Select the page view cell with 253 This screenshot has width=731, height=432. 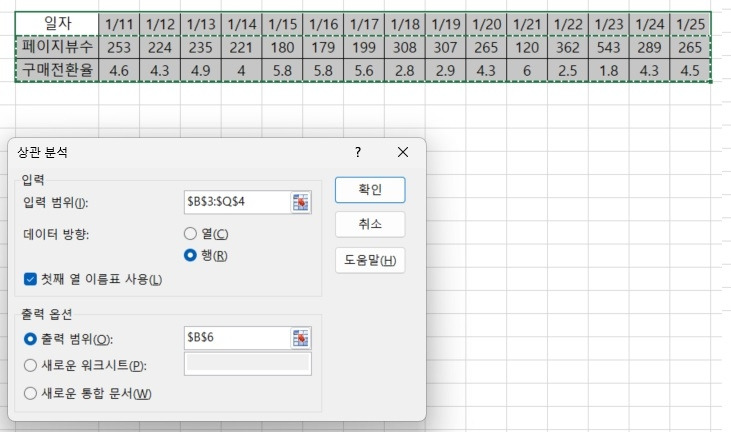(119, 47)
